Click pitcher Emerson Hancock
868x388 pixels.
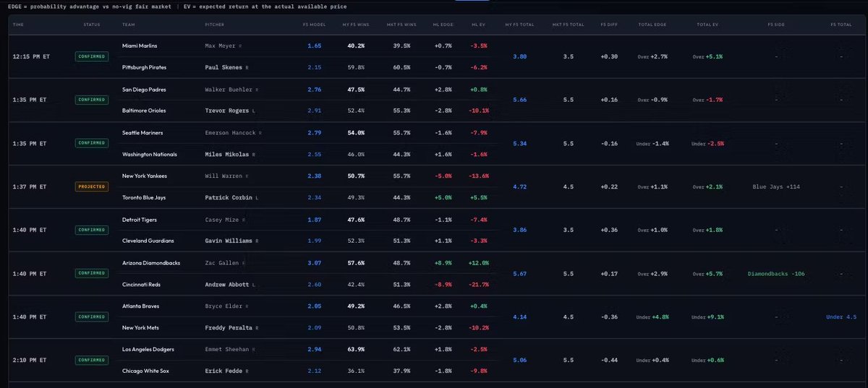[229, 132]
